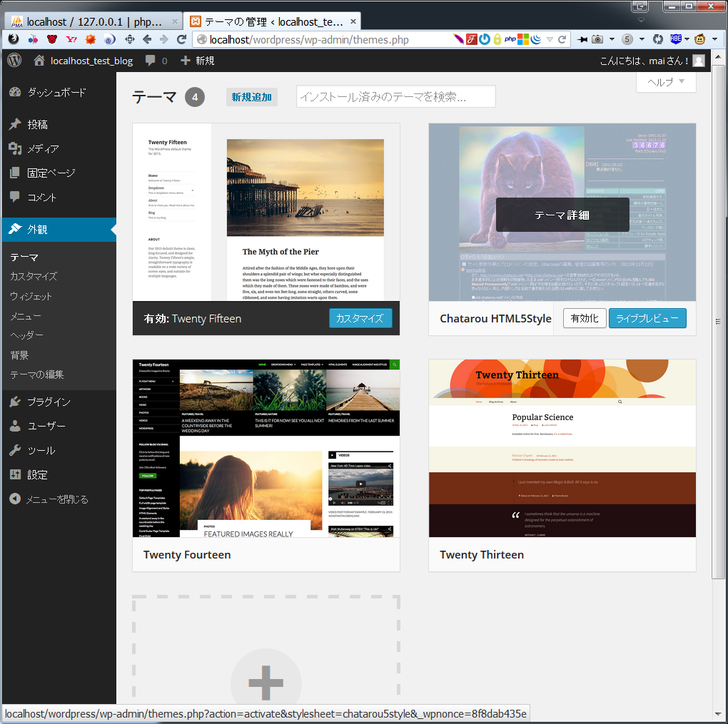Open the カスタマイズ submenu item
The width and height of the screenshot is (728, 724).
click(34, 277)
